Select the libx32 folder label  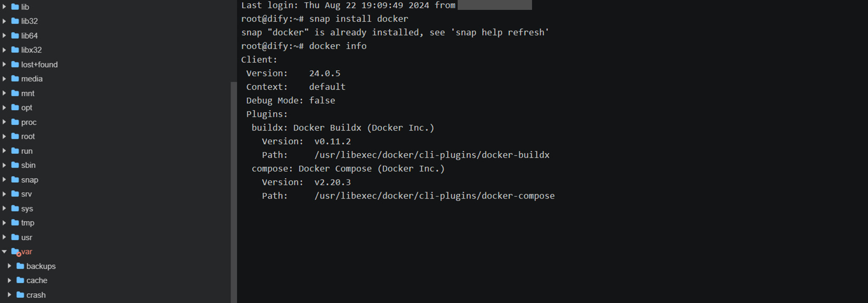click(x=31, y=50)
